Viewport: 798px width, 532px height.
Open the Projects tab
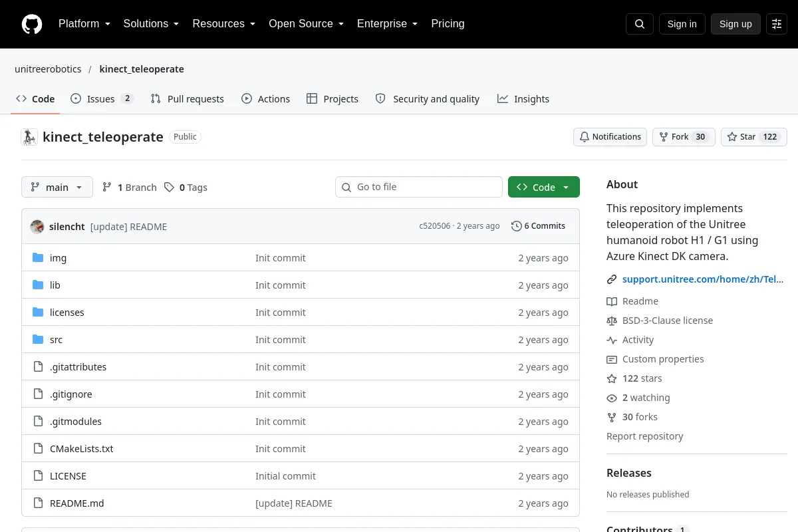point(332,99)
